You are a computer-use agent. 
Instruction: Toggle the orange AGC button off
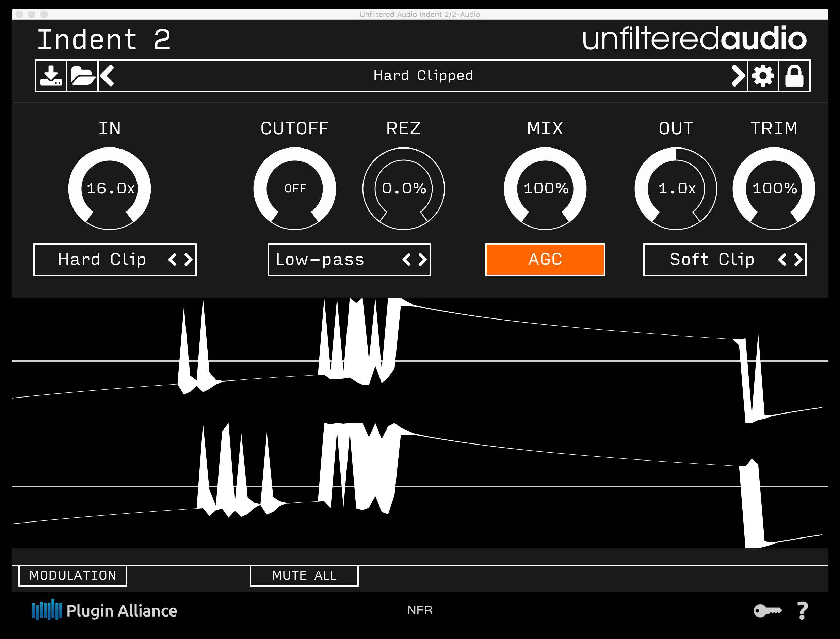tap(545, 260)
